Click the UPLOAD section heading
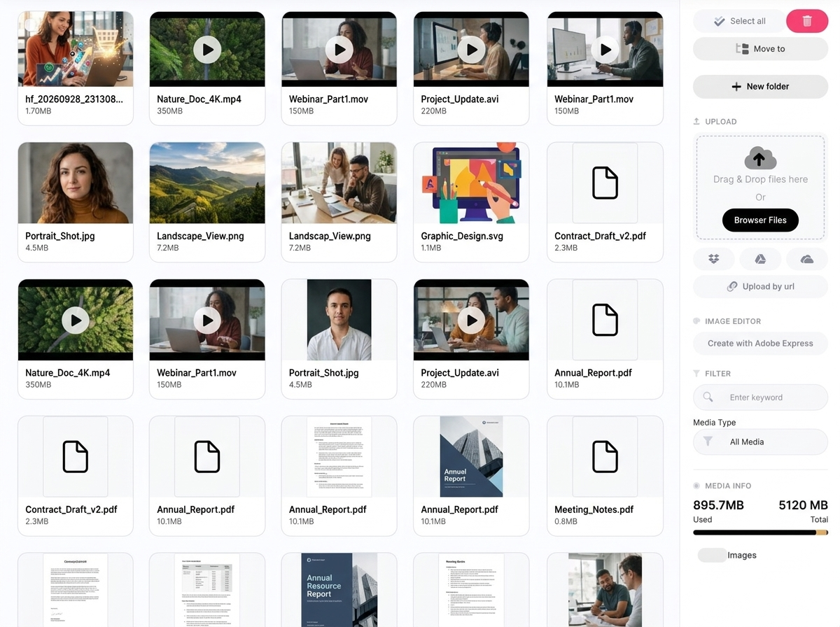The image size is (840, 627). [720, 122]
